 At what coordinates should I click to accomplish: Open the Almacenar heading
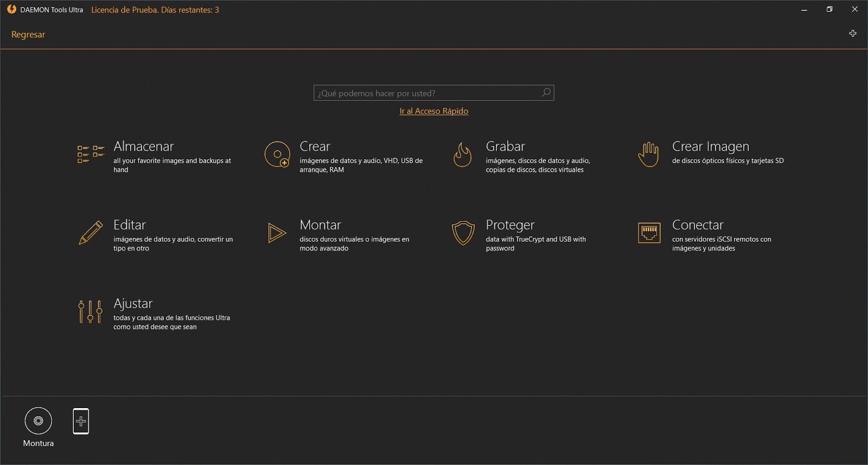pos(144,146)
